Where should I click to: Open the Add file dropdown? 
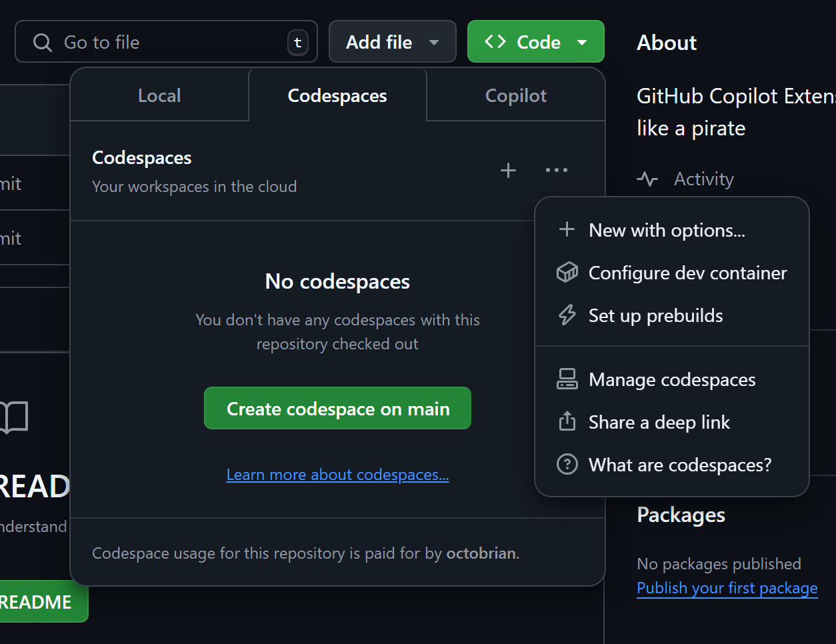pyautogui.click(x=392, y=41)
